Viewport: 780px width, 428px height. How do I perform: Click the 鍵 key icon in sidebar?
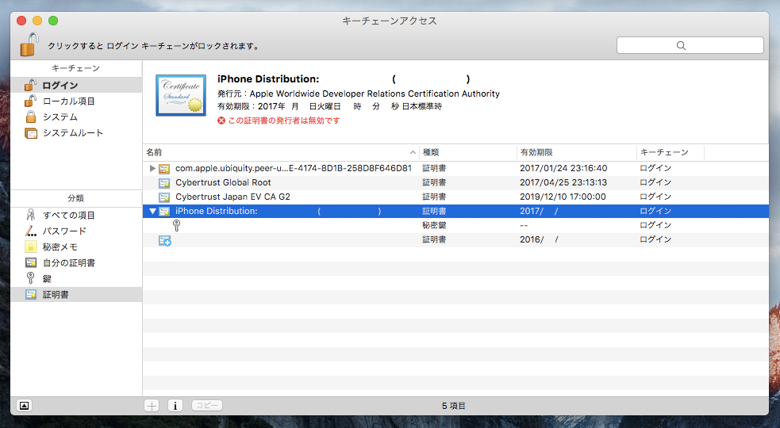point(30,278)
